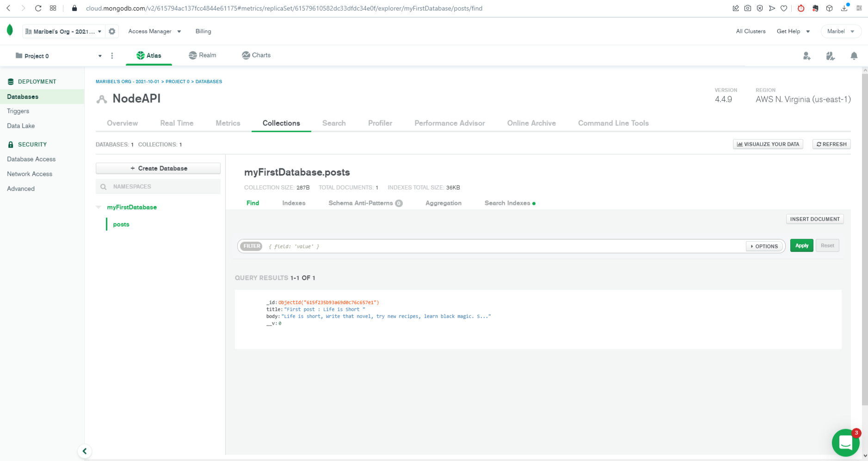Viewport: 868px width, 461px height.
Task: Click the Atlas leaf icon tab
Action: [x=149, y=55]
